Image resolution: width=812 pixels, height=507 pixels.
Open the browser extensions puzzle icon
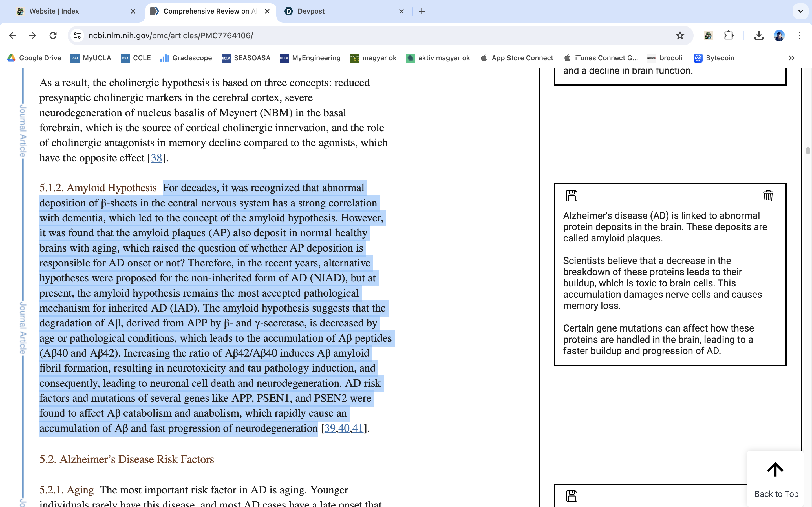tap(729, 35)
